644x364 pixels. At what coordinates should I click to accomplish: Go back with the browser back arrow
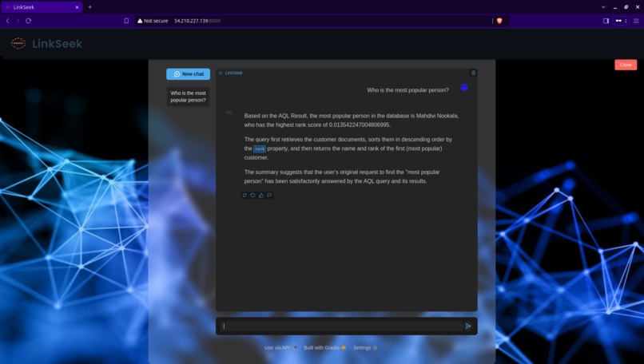coord(8,21)
